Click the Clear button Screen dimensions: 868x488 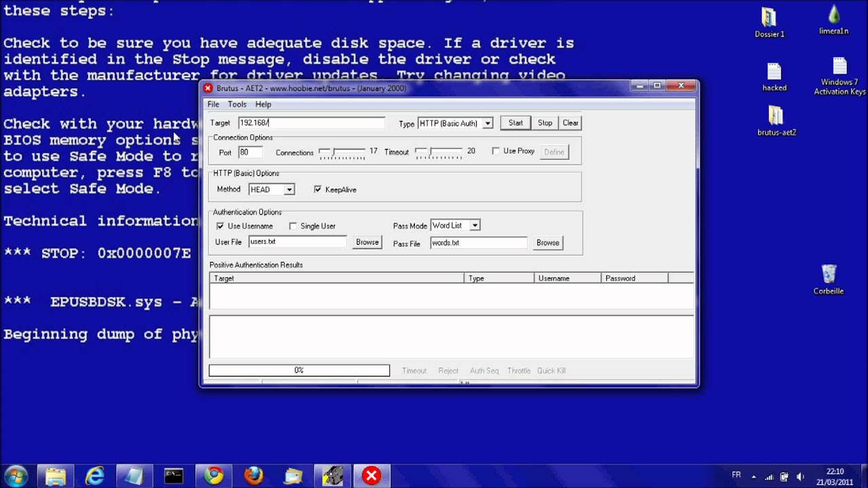click(570, 123)
